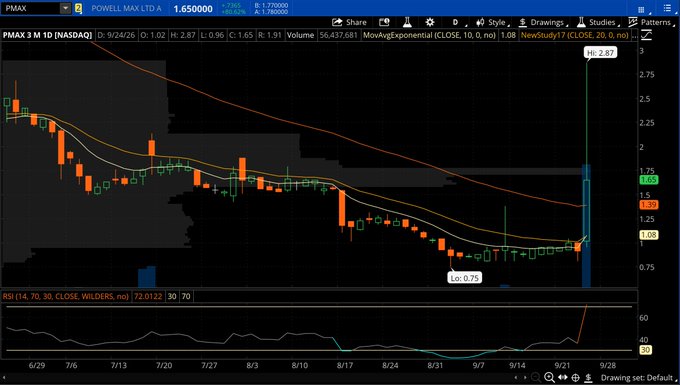Click the expand horizontal arrows icon
Screen dimensions: 680x385
(x=562, y=378)
